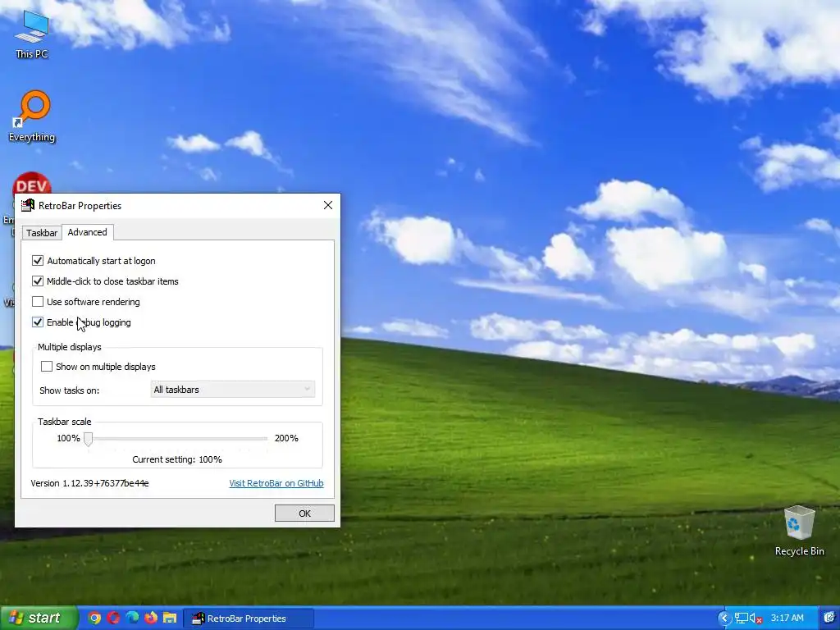Check Show on multiple displays
The height and width of the screenshot is (630, 840).
pos(47,367)
